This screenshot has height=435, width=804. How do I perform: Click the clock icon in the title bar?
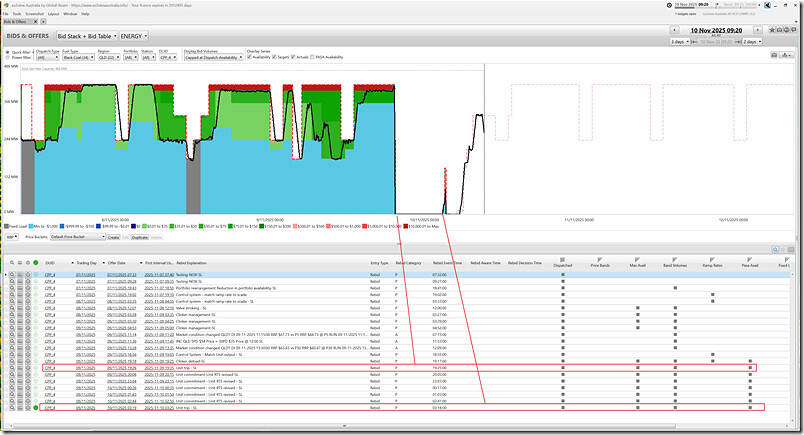pyautogui.click(x=669, y=5)
